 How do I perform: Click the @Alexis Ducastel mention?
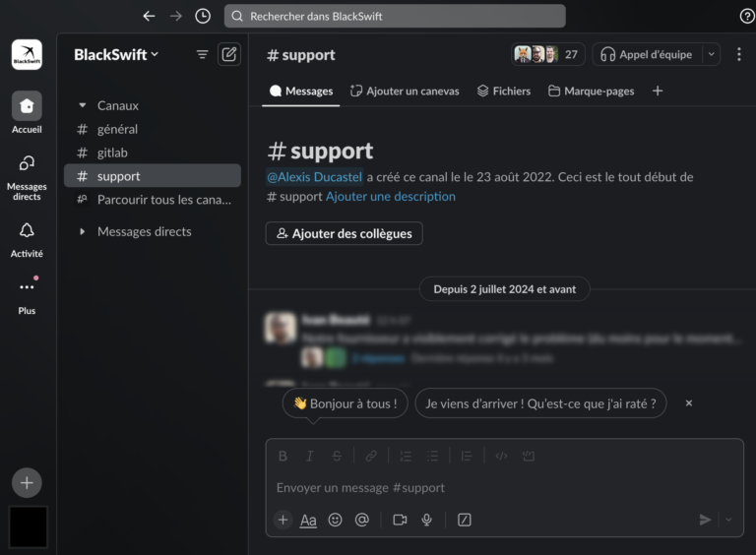(314, 177)
